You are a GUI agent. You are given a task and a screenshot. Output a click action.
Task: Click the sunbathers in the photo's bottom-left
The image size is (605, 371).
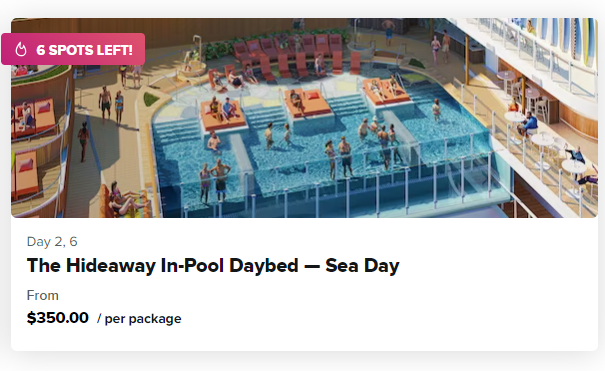click(x=123, y=201)
